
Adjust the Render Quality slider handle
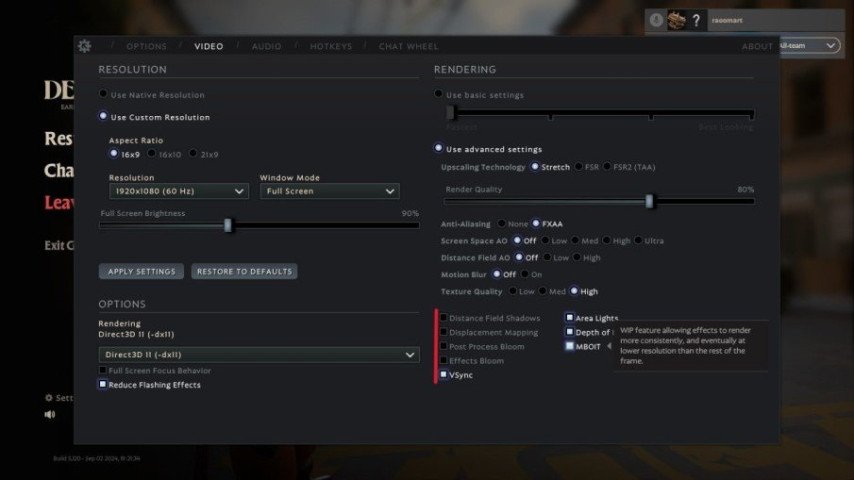(649, 201)
